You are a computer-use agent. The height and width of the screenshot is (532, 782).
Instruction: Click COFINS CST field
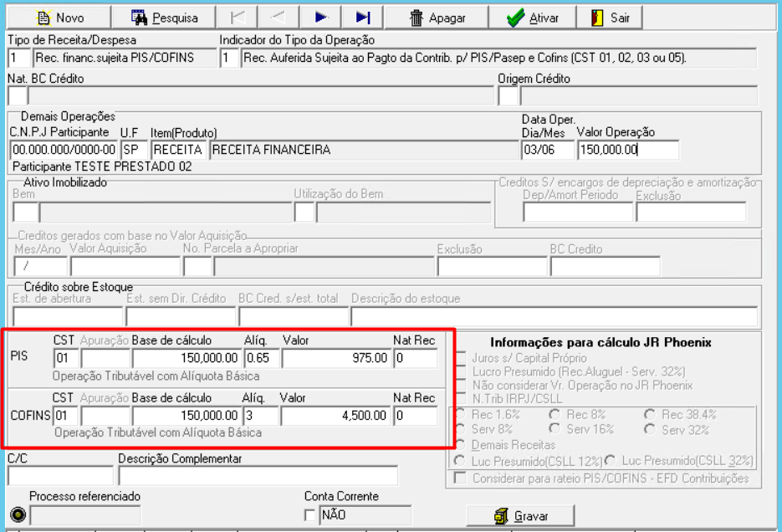[66, 416]
